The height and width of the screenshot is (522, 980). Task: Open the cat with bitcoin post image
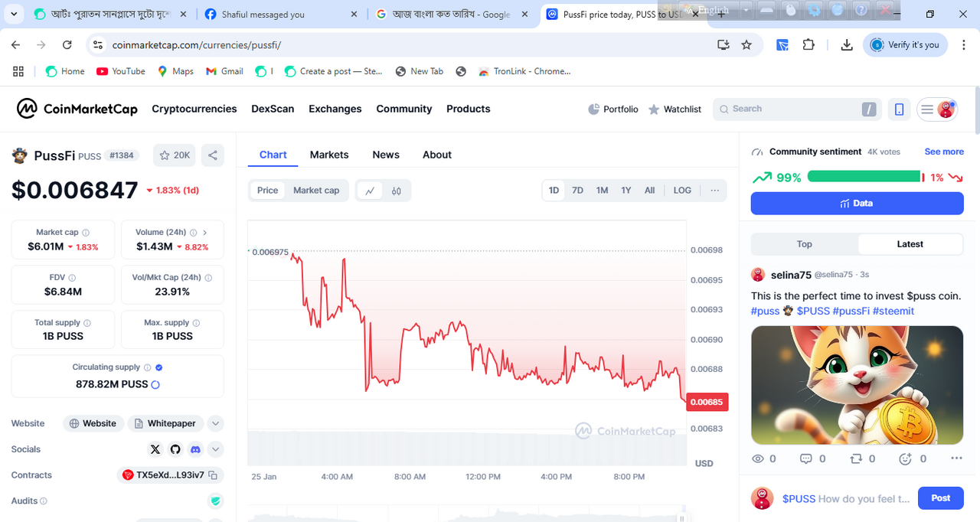pyautogui.click(x=857, y=385)
